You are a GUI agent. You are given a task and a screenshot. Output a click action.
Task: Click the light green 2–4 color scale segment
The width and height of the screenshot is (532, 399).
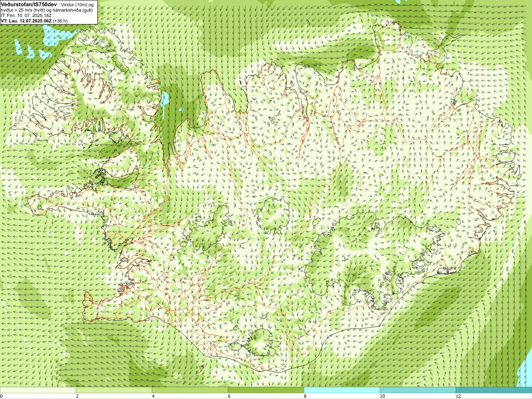114,390
